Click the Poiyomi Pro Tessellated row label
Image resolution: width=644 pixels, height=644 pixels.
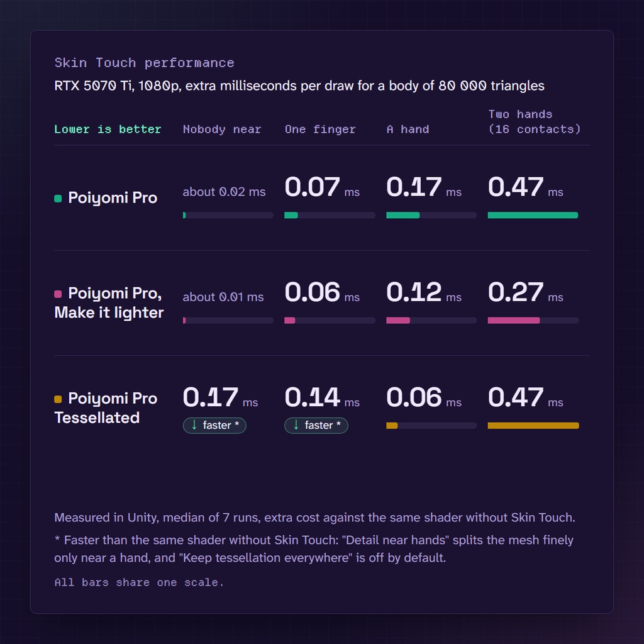(106, 408)
